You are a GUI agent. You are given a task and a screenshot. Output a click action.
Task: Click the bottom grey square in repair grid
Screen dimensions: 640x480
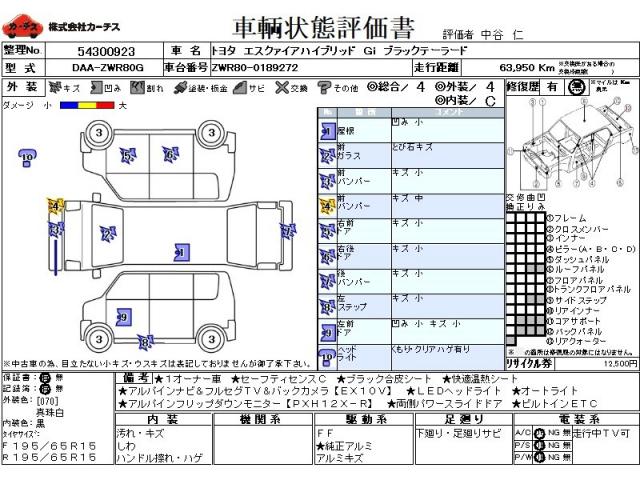coord(510,340)
